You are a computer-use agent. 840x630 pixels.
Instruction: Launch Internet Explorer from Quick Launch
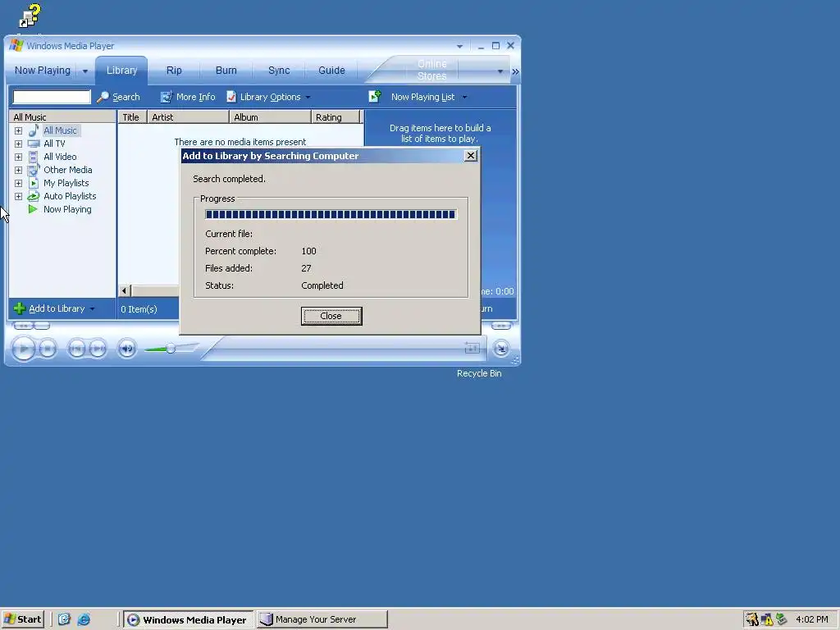84,619
